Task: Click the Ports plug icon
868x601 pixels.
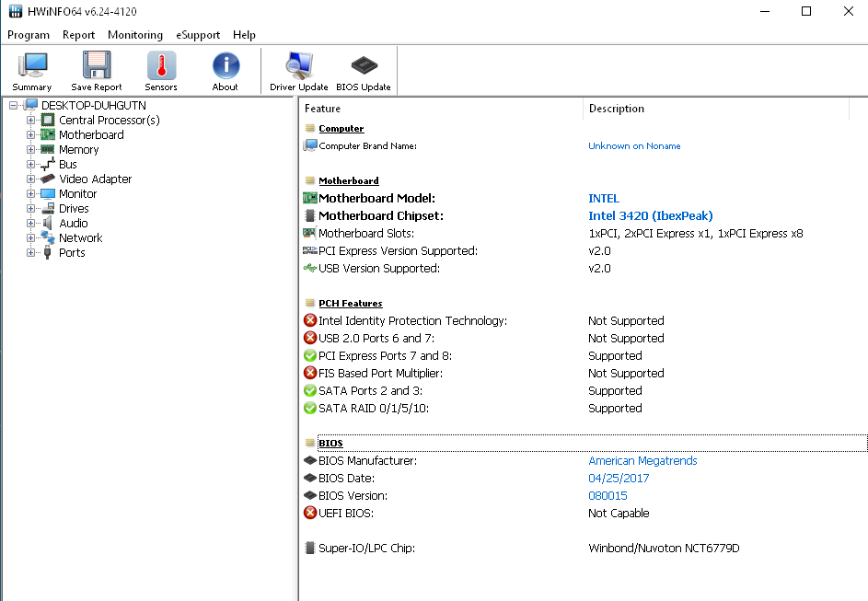Action: tap(48, 252)
